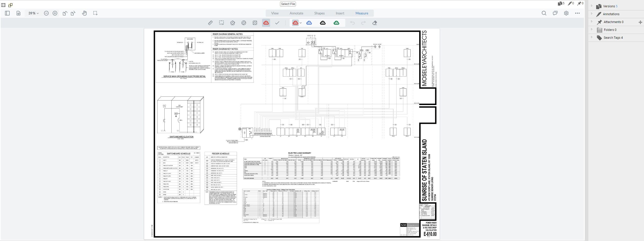This screenshot has height=241, width=644.
Task: Switch to the Measure tab
Action: [x=362, y=13]
